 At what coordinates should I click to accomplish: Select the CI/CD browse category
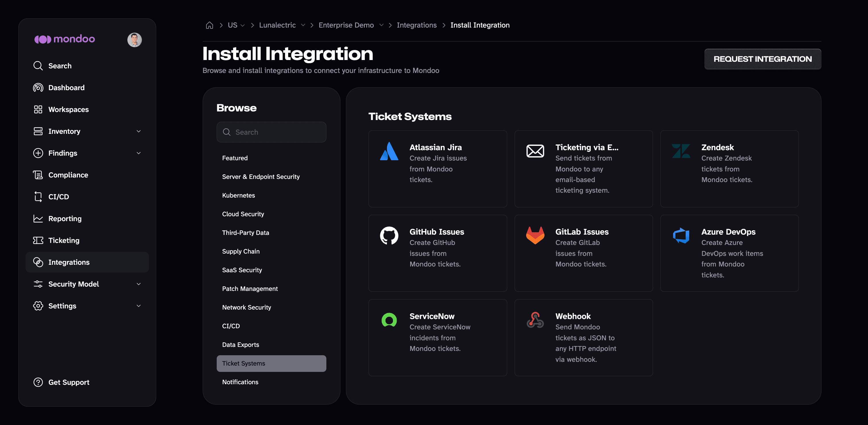pos(271,326)
